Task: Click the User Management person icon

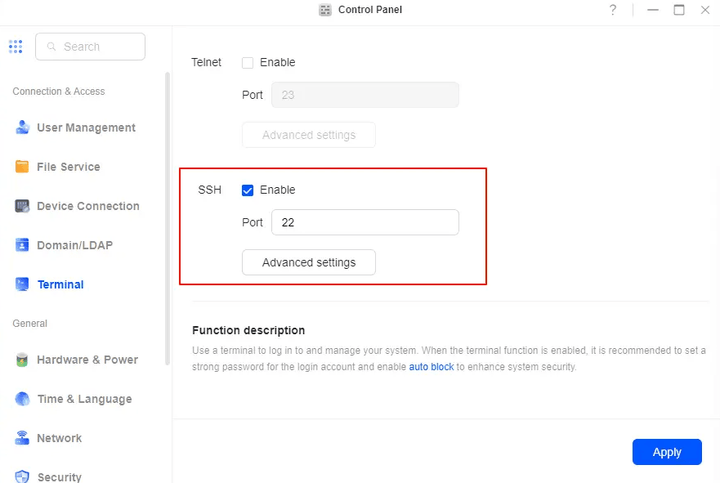Action: click(22, 128)
